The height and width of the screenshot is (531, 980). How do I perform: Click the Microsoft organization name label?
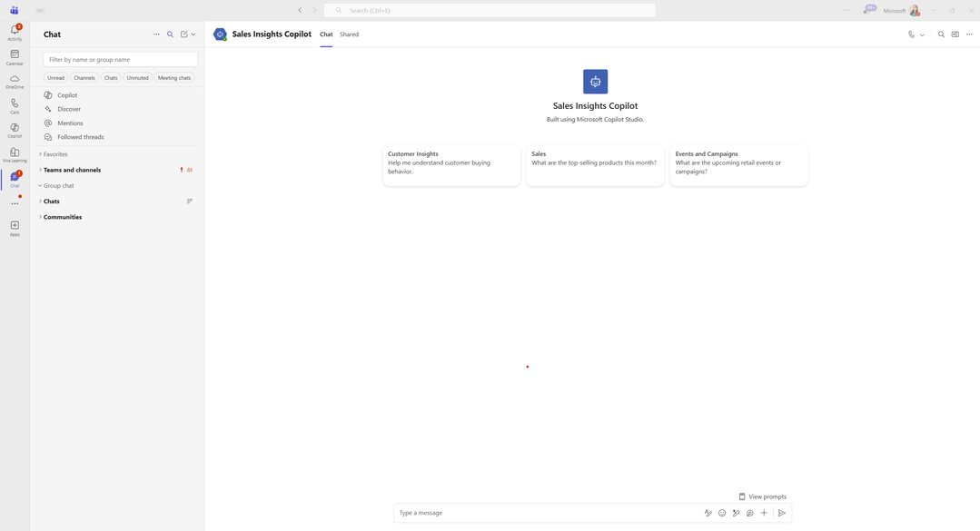click(895, 11)
